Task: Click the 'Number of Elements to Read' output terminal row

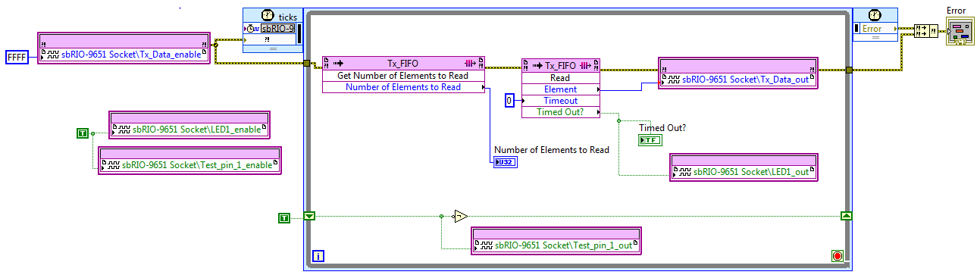Action: pos(403,87)
